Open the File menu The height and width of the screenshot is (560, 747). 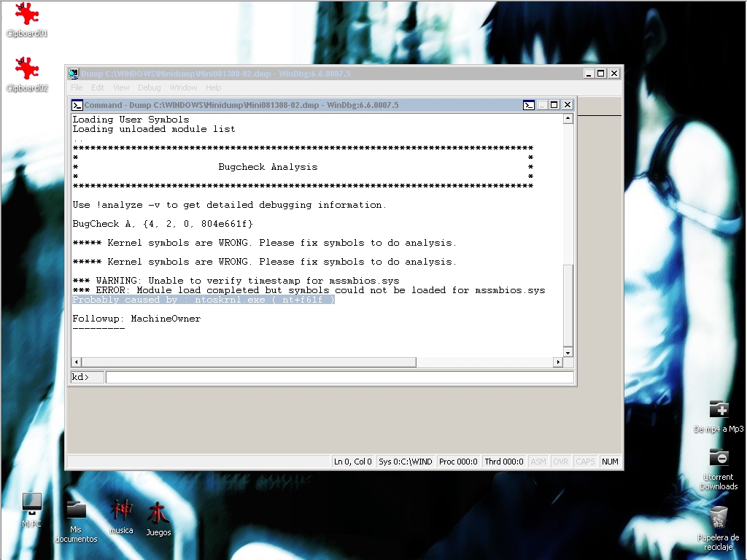(77, 87)
